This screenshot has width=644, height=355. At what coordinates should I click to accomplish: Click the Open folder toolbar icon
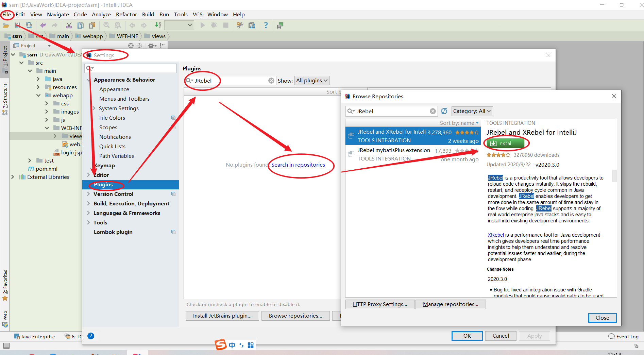point(6,26)
